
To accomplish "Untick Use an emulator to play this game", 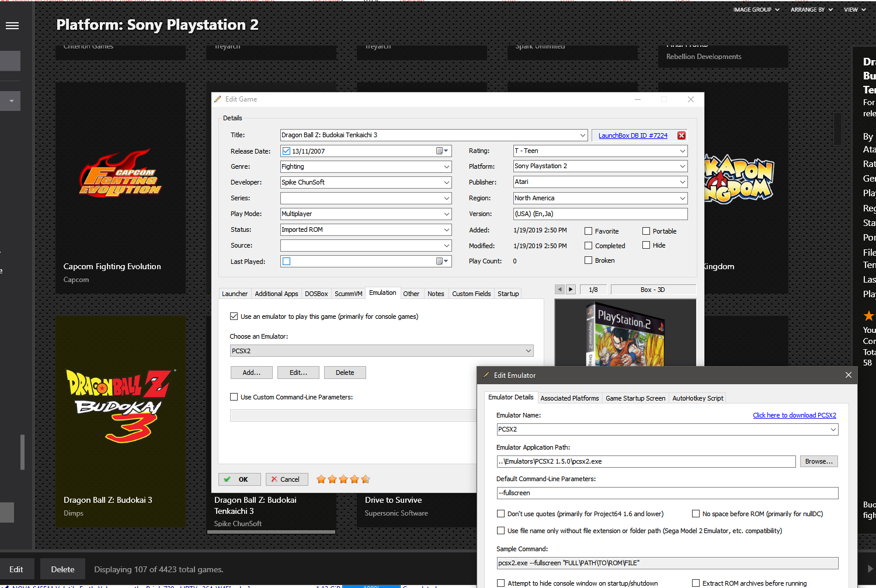I will coord(234,316).
